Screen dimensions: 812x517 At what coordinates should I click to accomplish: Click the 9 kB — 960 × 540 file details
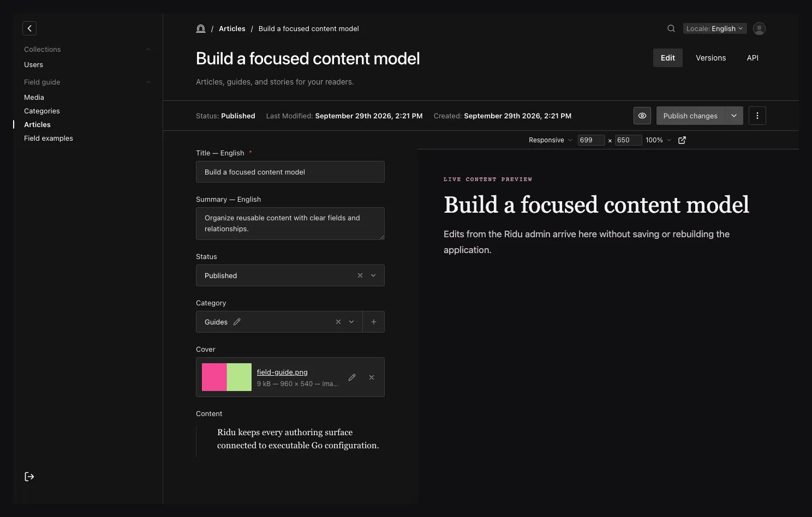tap(297, 384)
